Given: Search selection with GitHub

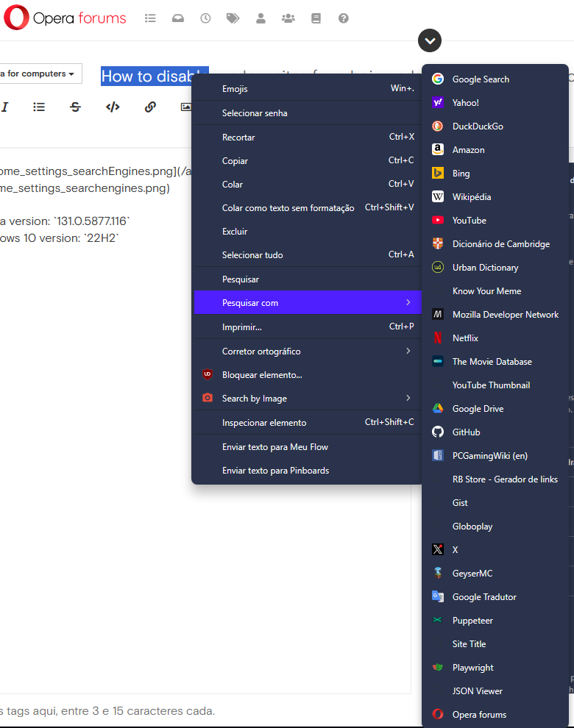Looking at the screenshot, I should 495,432.
